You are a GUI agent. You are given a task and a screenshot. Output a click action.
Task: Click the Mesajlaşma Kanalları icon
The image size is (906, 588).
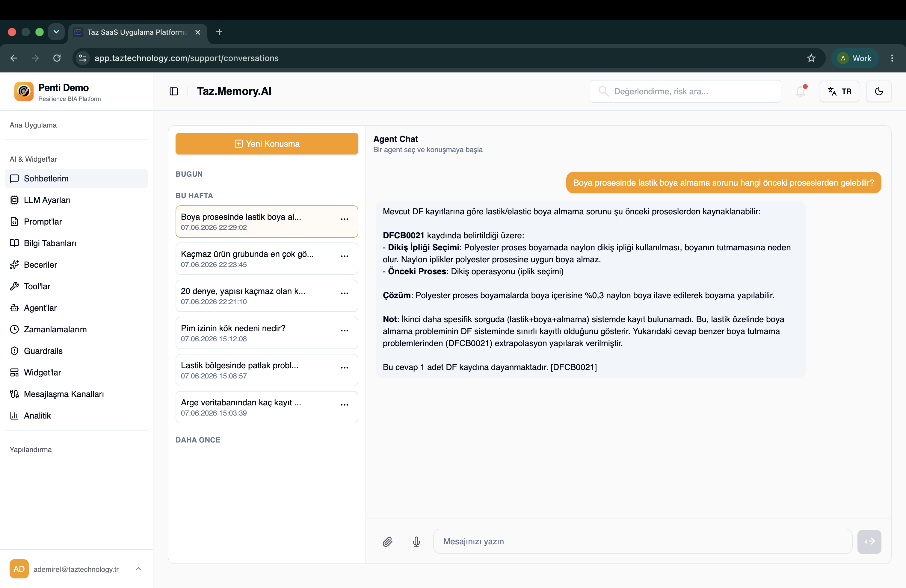tap(14, 394)
